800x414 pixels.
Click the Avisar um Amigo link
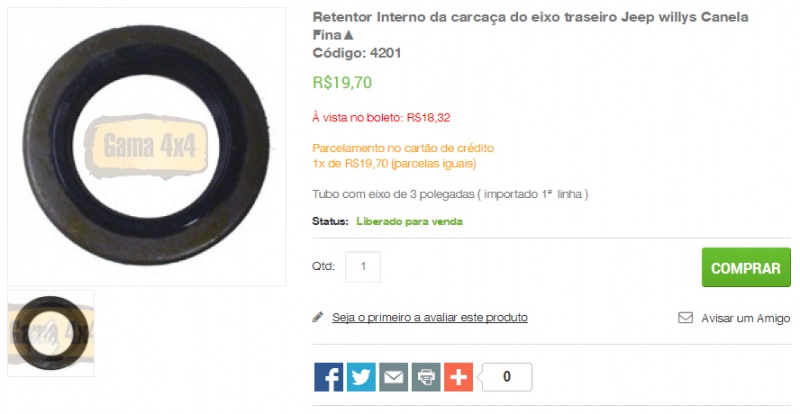coord(745,318)
